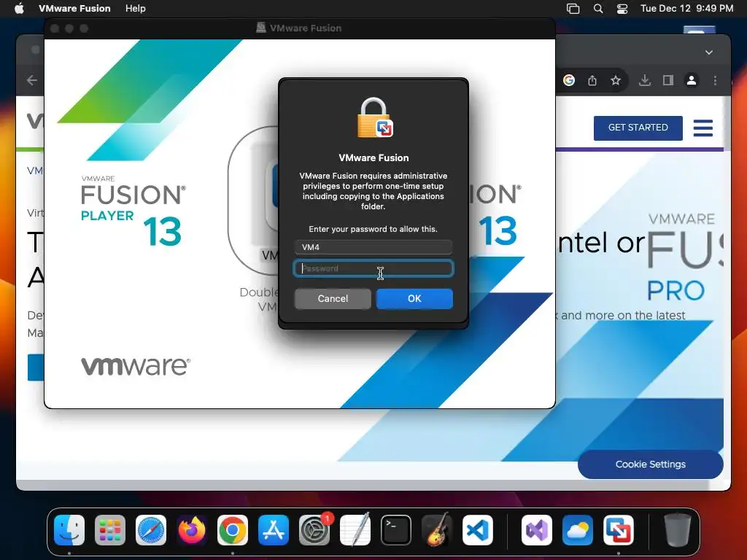The image size is (747, 560).
Task: Click the username field showing VM4
Action: pos(373,247)
